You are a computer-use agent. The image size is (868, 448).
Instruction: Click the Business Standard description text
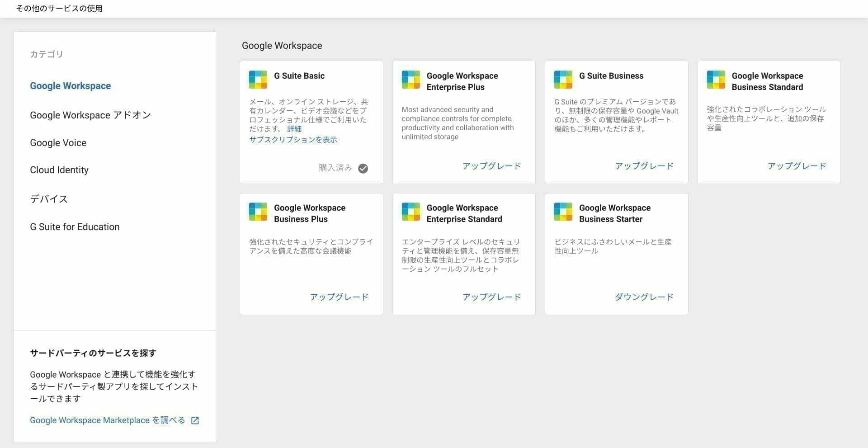[x=766, y=118]
